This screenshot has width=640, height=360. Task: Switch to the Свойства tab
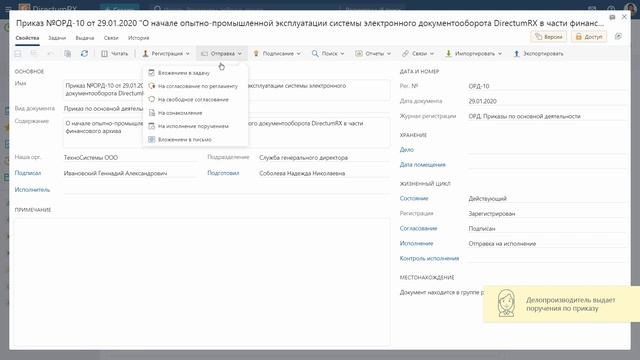click(27, 38)
